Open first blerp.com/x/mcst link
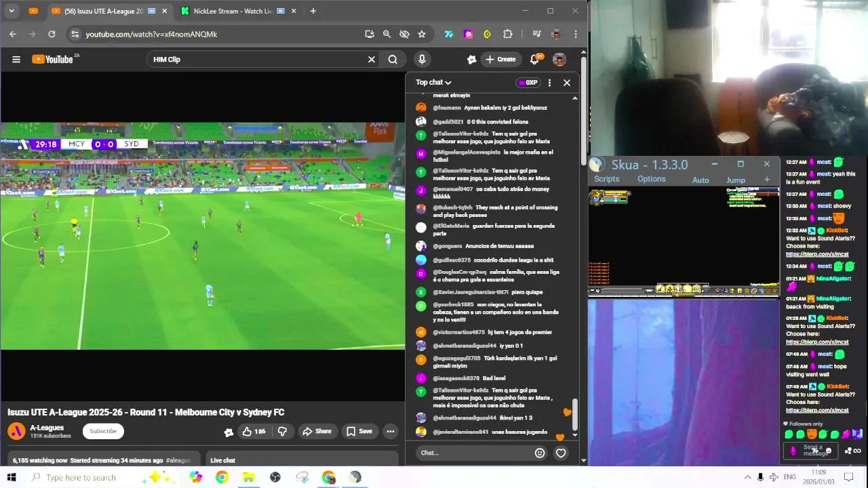This screenshot has width=868, height=488. point(816,254)
